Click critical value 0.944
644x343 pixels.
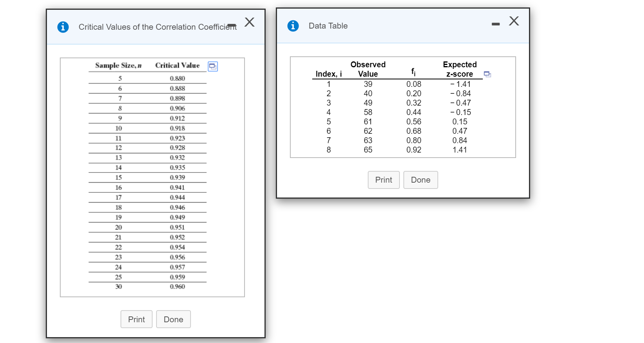177,197
